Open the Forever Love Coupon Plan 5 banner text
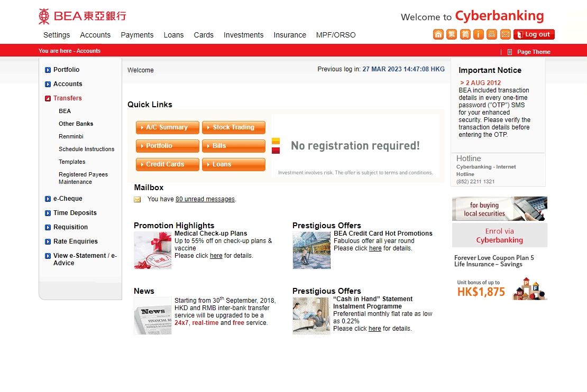The width and height of the screenshot is (587, 392). pos(494,261)
